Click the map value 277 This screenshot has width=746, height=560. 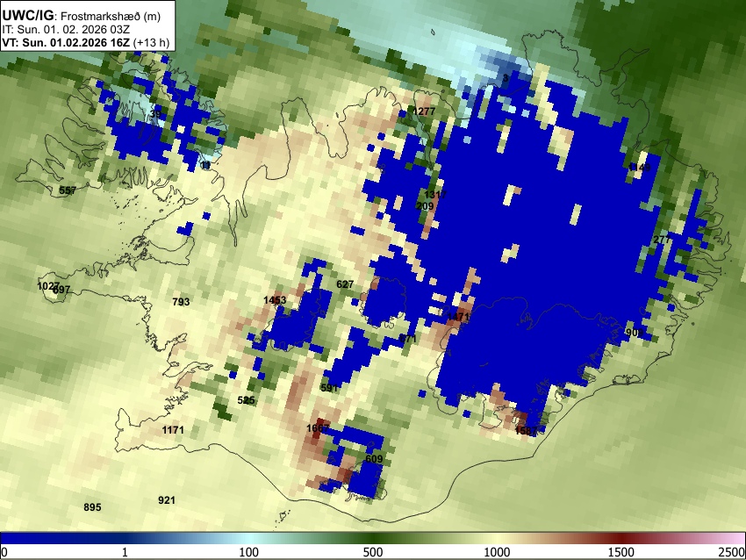point(662,240)
